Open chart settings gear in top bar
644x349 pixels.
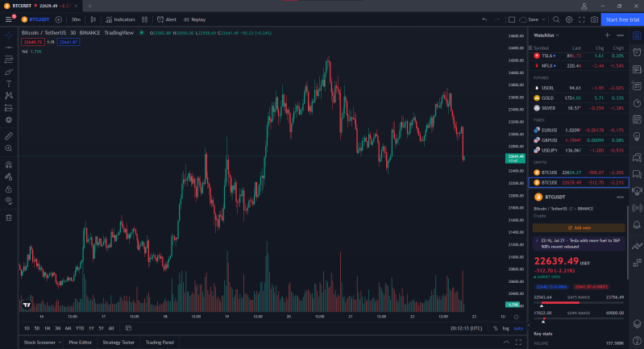tap(569, 19)
